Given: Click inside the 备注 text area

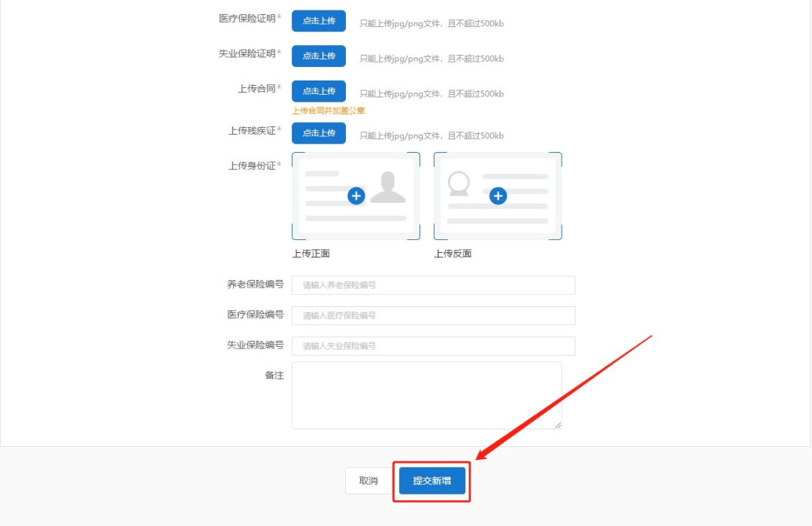Looking at the screenshot, I should (x=426, y=395).
